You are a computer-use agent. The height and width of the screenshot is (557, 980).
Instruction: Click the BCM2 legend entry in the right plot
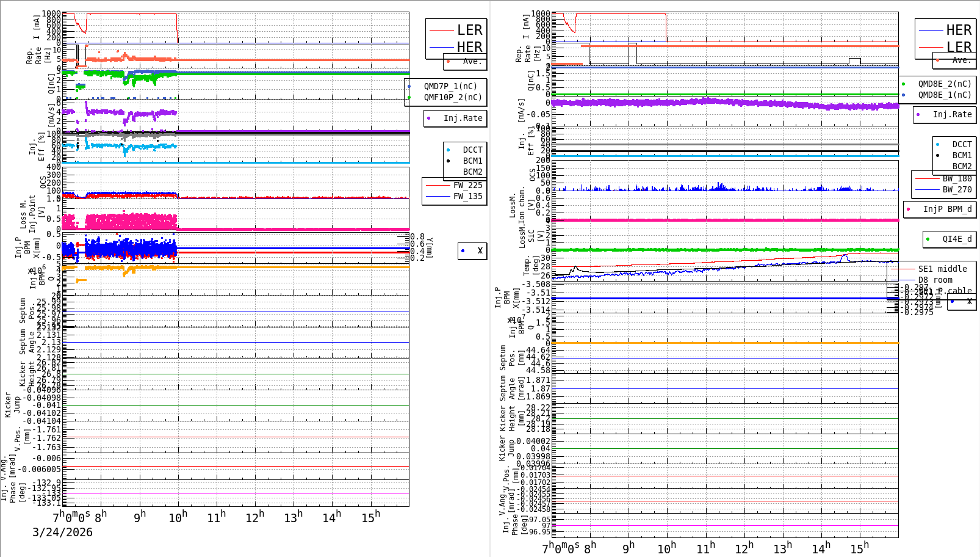coord(962,166)
